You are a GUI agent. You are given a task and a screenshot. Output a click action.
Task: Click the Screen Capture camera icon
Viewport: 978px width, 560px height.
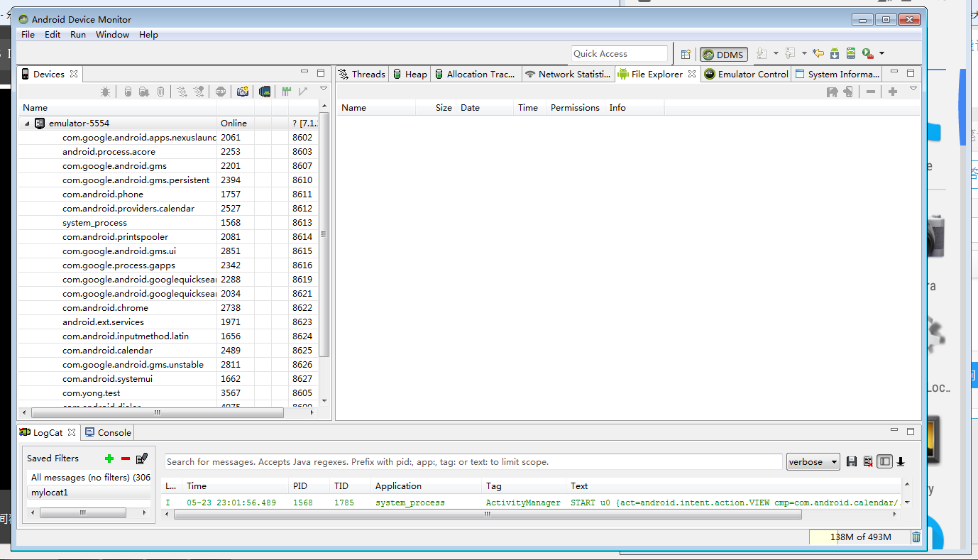click(x=243, y=92)
